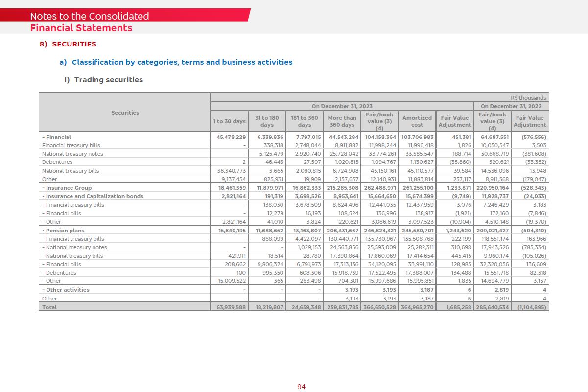
Task: Click the 'Total' row label
Action: point(49,307)
